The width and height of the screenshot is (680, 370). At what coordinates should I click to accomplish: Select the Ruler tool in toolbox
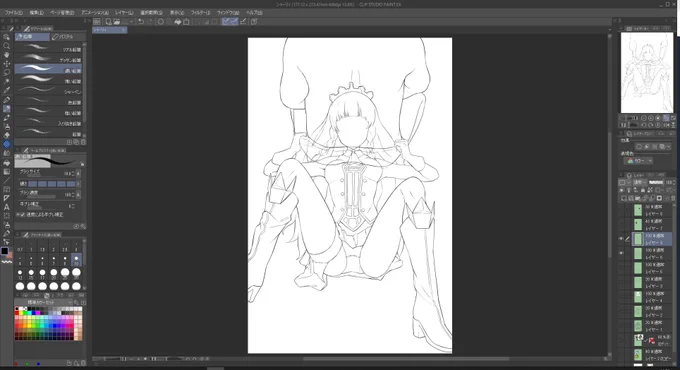pyautogui.click(x=7, y=198)
